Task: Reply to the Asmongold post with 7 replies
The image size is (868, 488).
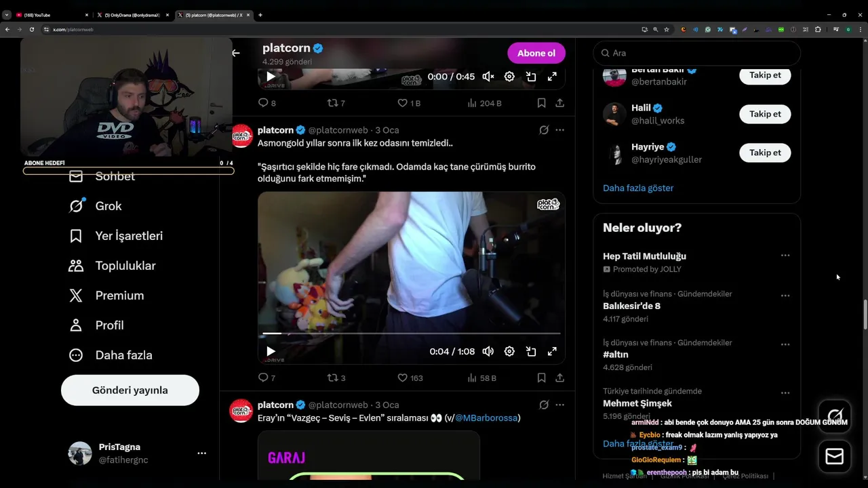Action: point(267,378)
